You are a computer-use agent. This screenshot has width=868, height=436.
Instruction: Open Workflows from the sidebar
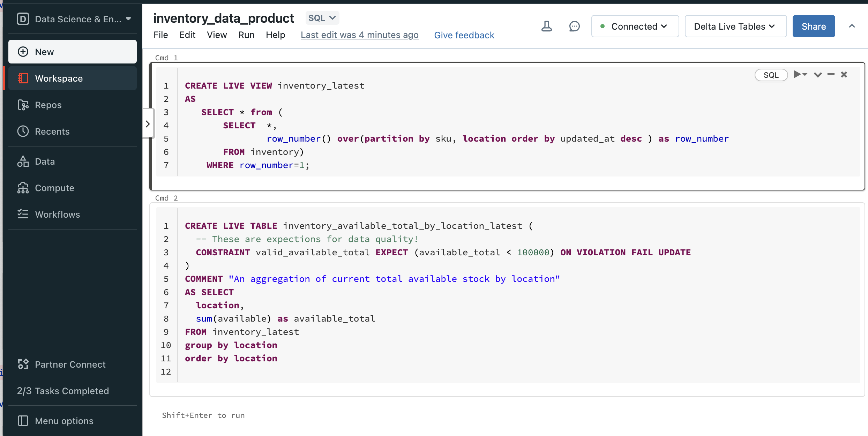pyautogui.click(x=57, y=214)
